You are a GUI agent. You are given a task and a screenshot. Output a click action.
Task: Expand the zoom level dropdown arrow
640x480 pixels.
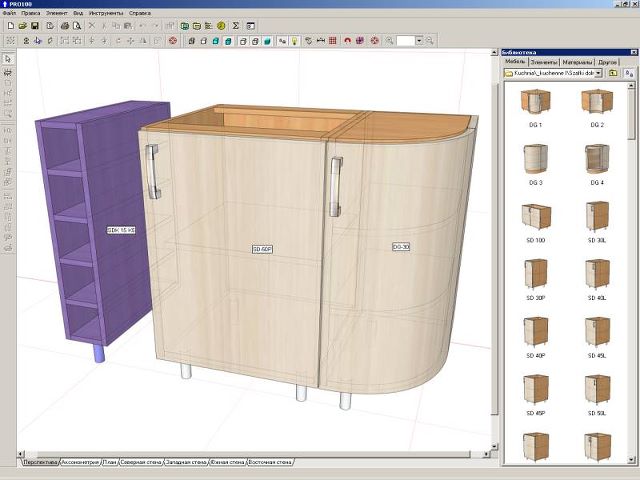(417, 41)
